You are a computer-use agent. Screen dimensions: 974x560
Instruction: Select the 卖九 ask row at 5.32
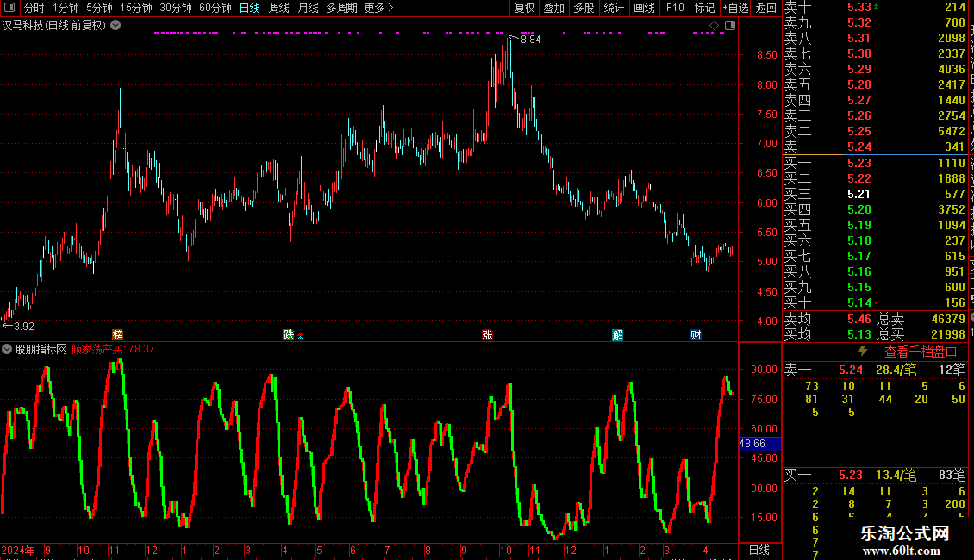[x=875, y=22]
